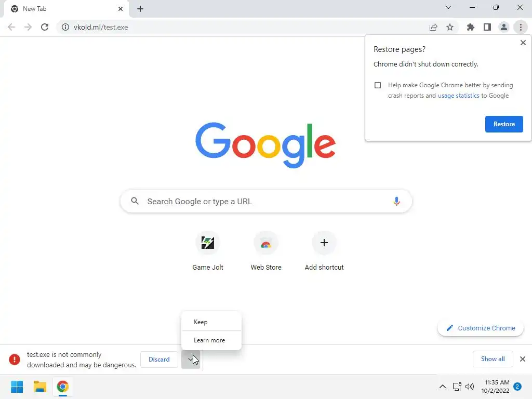This screenshot has height=399, width=532.
Task: Choose Keep from download menu
Action: tap(211, 322)
